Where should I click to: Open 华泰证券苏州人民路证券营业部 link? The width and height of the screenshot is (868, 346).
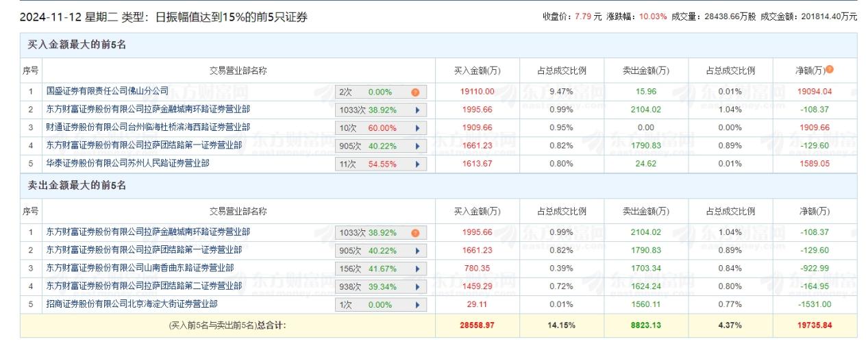coord(127,164)
